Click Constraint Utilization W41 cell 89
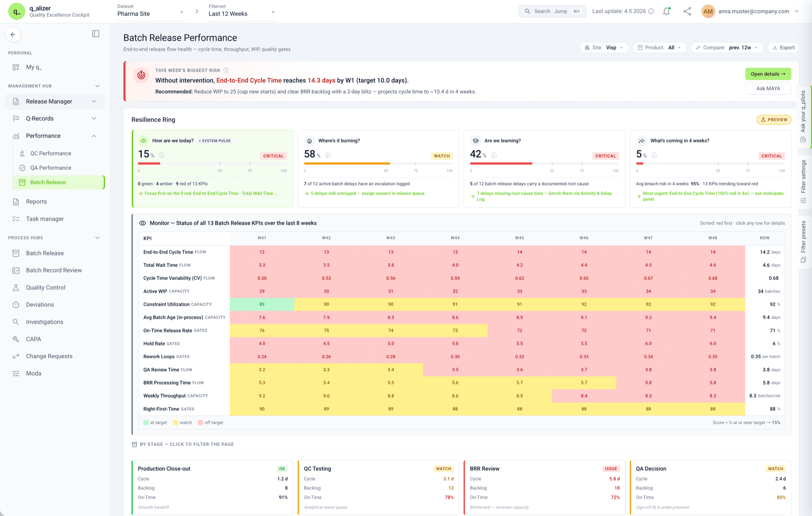812x516 pixels. (262, 304)
